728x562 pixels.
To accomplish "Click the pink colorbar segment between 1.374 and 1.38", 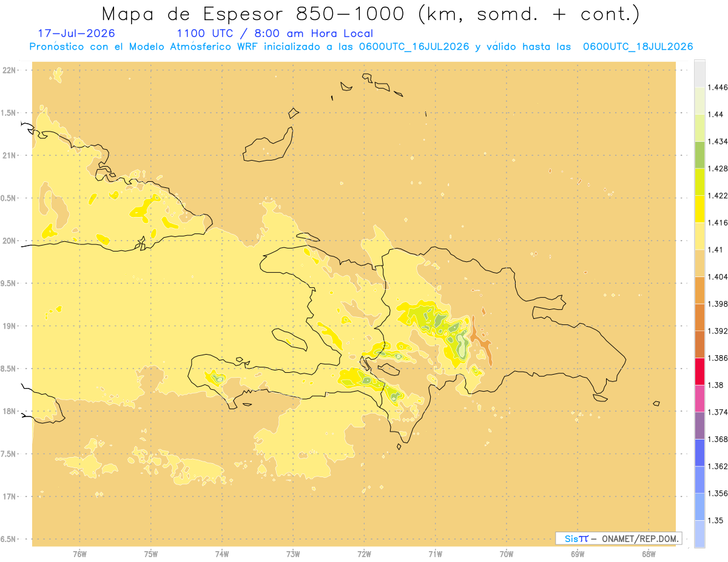I will click(x=699, y=398).
